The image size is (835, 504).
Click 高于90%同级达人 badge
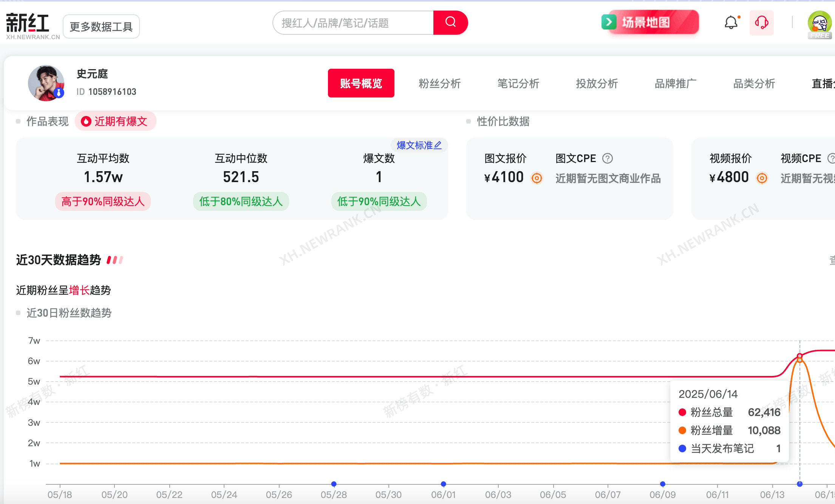click(103, 201)
